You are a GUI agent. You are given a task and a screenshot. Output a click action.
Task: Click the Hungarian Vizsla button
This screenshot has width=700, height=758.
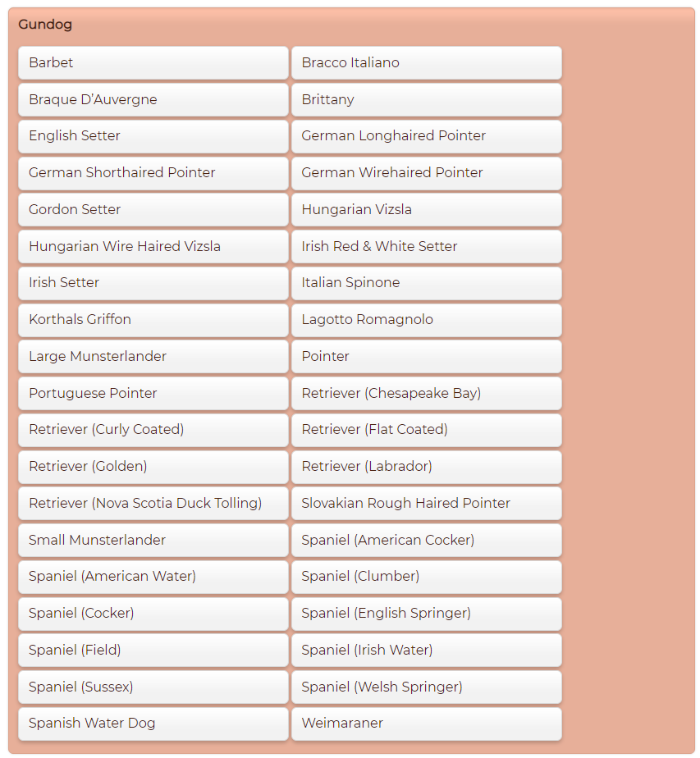[426, 210]
